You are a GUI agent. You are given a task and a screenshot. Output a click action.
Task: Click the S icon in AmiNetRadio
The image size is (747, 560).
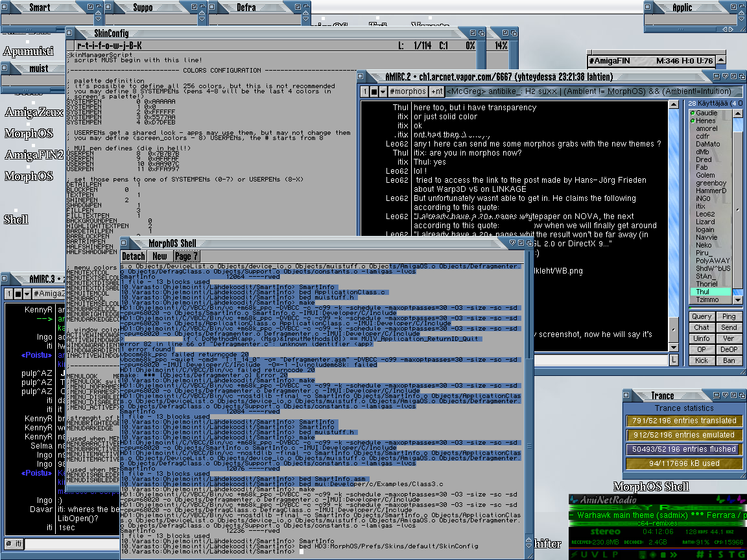point(721,555)
